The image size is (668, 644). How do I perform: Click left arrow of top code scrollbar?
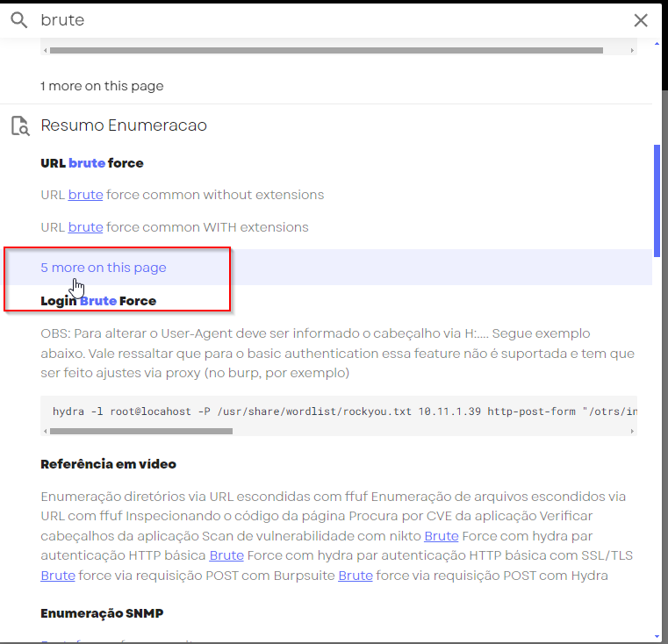pyautogui.click(x=45, y=50)
